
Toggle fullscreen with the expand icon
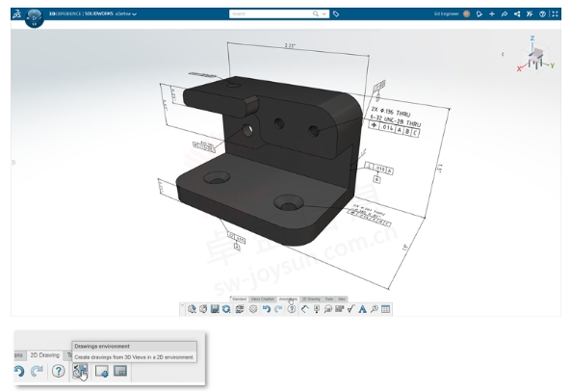tap(555, 13)
